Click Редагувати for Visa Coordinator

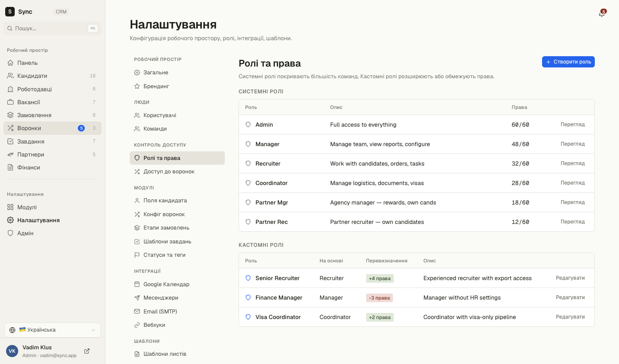tap(570, 317)
